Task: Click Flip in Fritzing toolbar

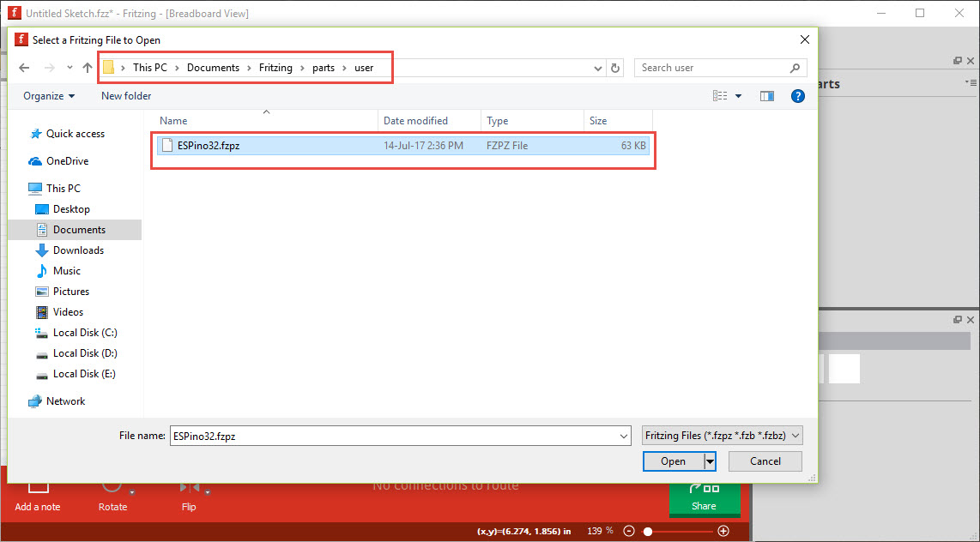Action: tap(189, 498)
